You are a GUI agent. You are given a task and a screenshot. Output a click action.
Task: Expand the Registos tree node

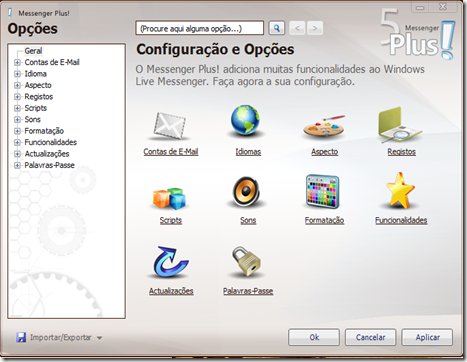click(x=17, y=97)
